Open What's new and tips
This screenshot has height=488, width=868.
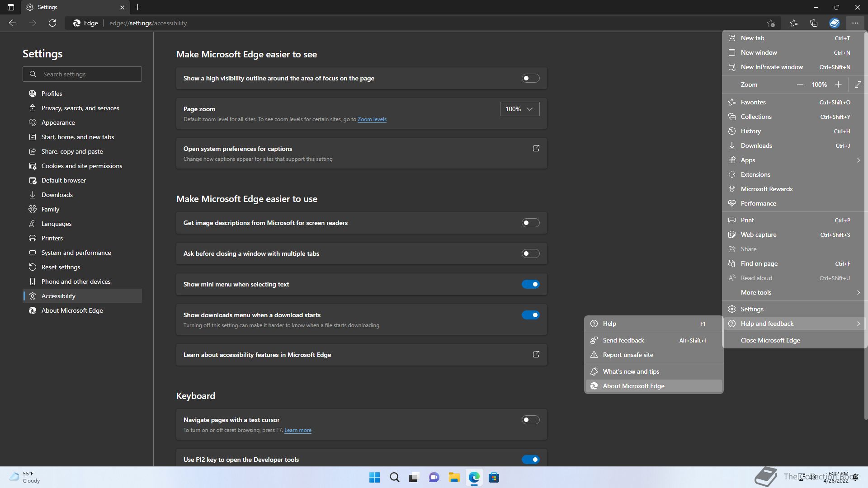654,371
